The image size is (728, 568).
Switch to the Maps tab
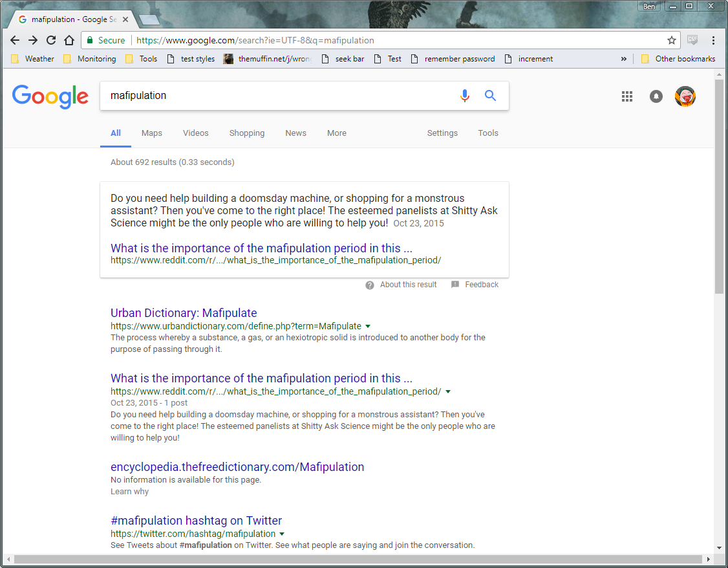point(152,133)
